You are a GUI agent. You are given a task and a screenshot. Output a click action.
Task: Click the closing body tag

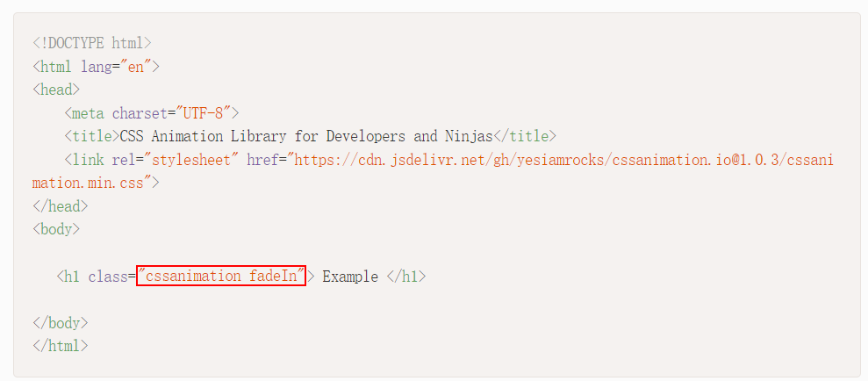coord(61,323)
